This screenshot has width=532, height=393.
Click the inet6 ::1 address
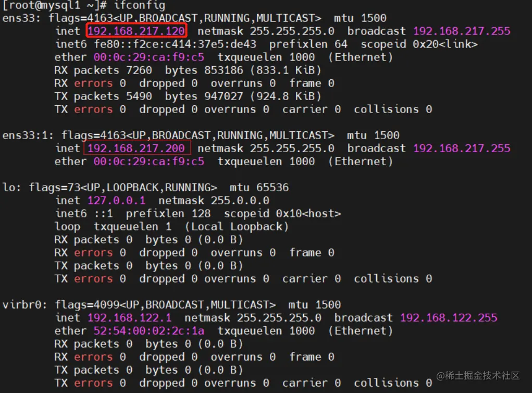[104, 214]
